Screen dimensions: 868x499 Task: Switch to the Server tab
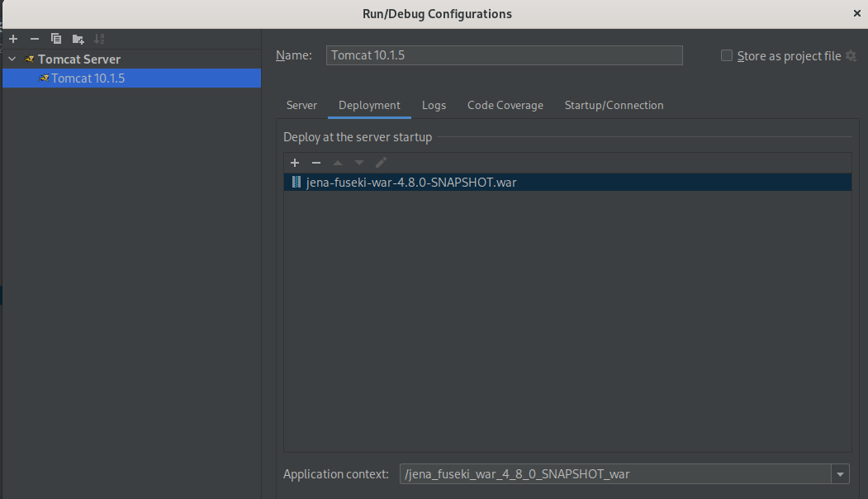click(301, 106)
